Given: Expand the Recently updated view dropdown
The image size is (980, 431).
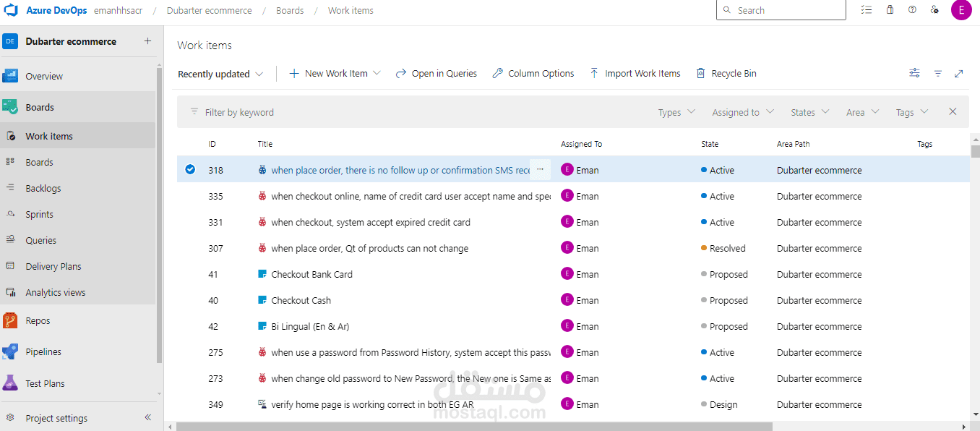Looking at the screenshot, I should [x=220, y=74].
